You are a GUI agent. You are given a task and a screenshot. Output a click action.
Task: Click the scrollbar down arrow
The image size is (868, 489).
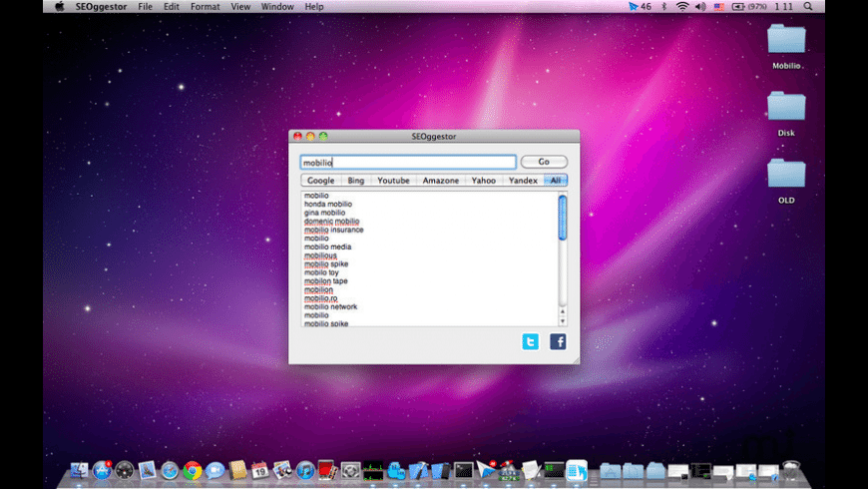click(x=563, y=321)
